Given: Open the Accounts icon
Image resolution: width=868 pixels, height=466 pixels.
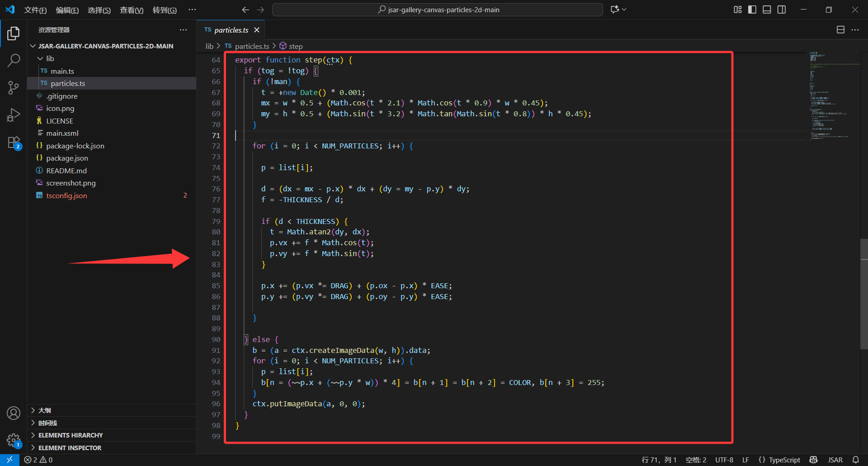Looking at the screenshot, I should (x=14, y=413).
